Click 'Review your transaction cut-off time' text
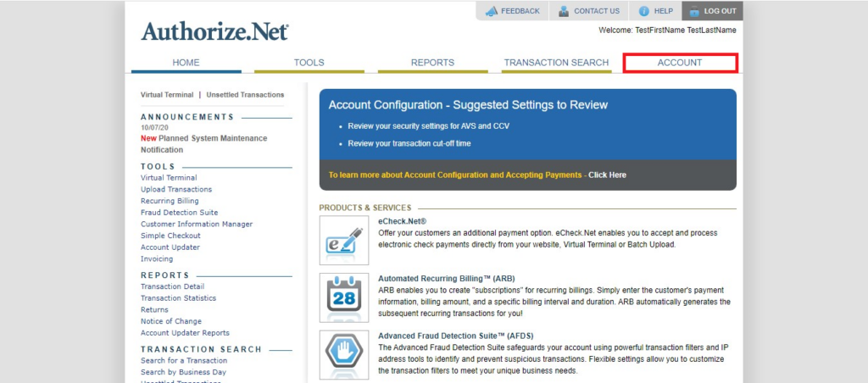The height and width of the screenshot is (383, 868). (x=409, y=143)
